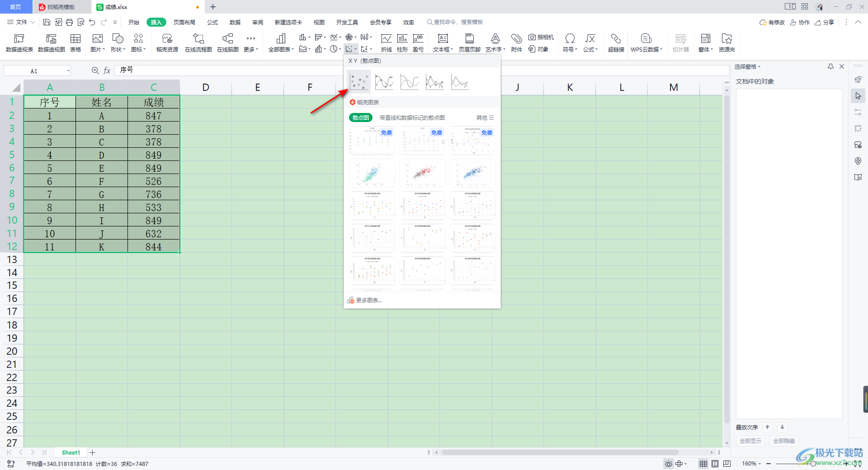The height and width of the screenshot is (470, 868).
Task: Open the 其他 filter menu
Action: tap(485, 117)
